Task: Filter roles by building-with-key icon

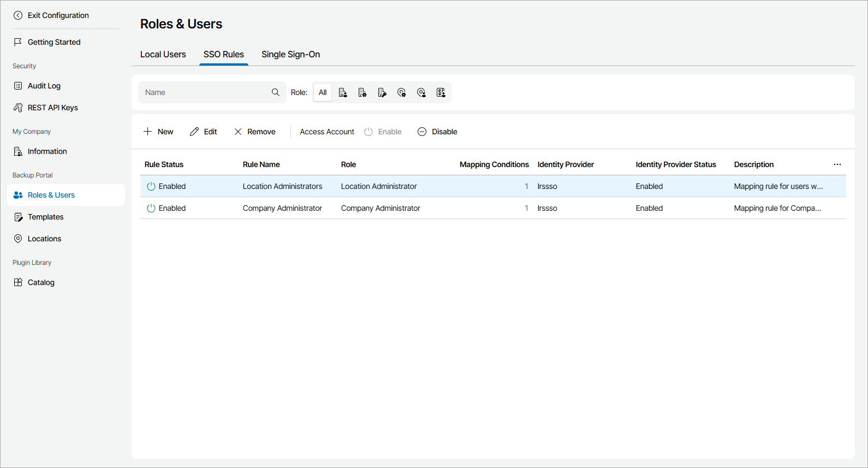Action: (382, 93)
